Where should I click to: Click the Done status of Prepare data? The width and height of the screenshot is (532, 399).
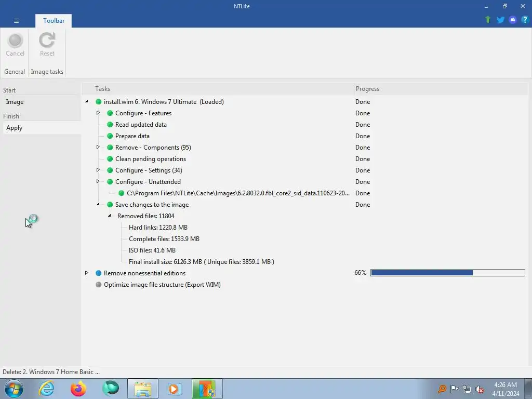[362, 136]
